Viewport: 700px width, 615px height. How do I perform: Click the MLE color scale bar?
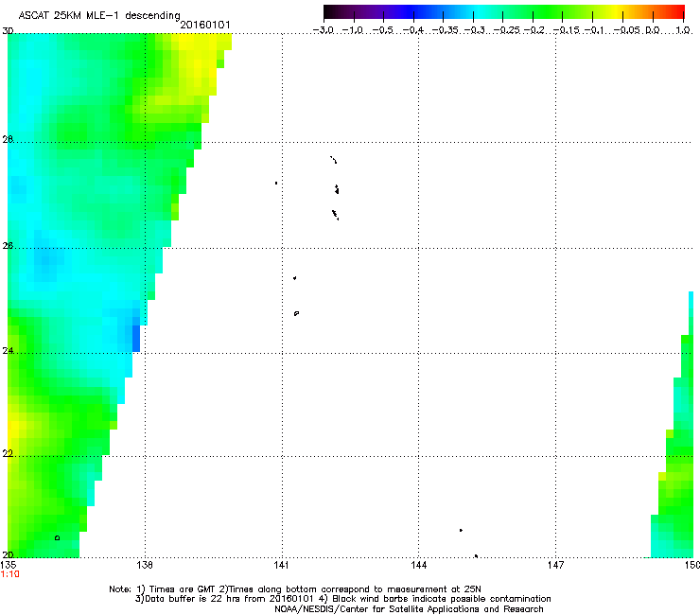(x=504, y=12)
